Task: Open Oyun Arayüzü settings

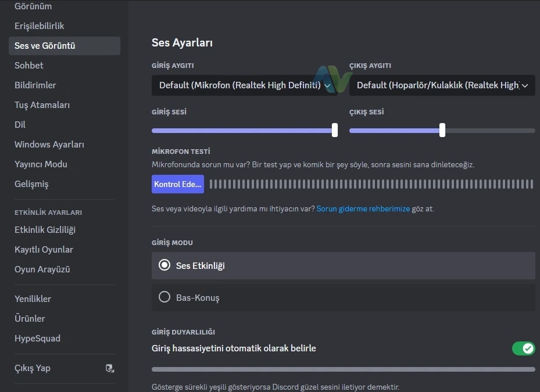Action: [42, 269]
